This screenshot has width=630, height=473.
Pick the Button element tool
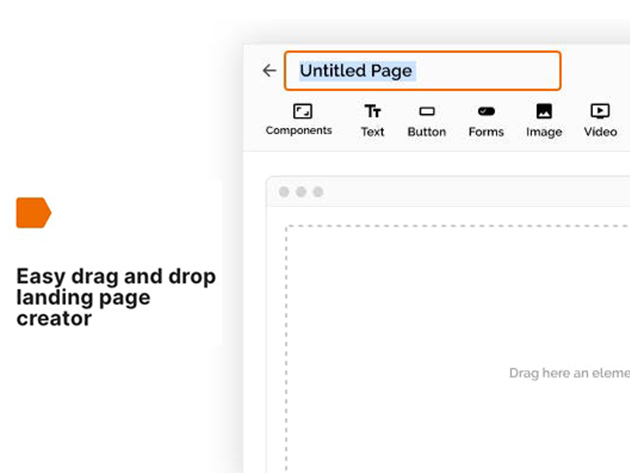coord(427,121)
